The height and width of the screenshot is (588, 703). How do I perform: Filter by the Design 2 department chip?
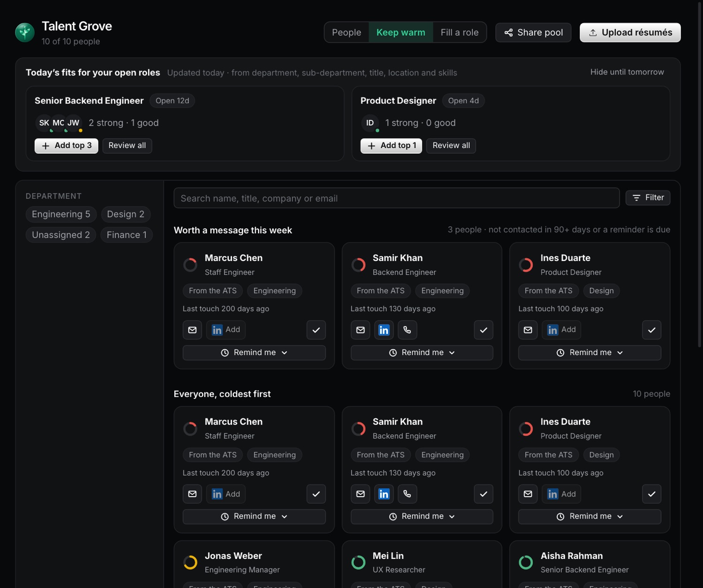coord(126,214)
